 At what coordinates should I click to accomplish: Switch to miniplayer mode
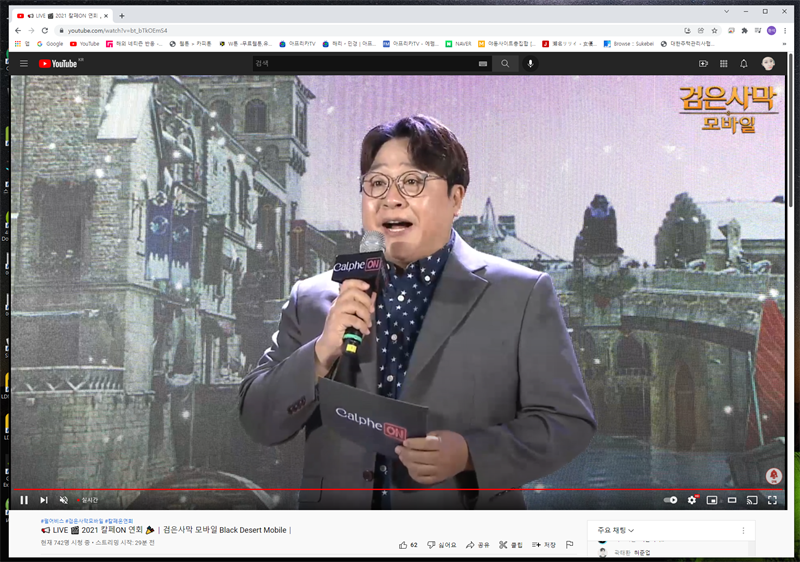coord(712,500)
